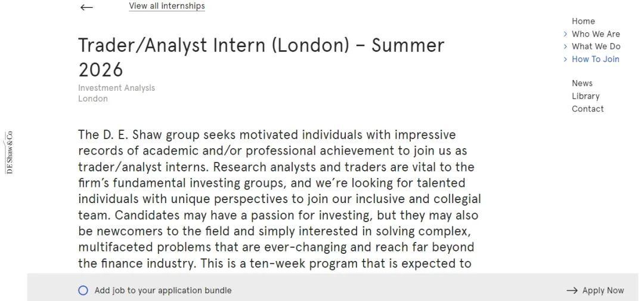Open the Contact page
The width and height of the screenshot is (644, 301).
(x=588, y=109)
